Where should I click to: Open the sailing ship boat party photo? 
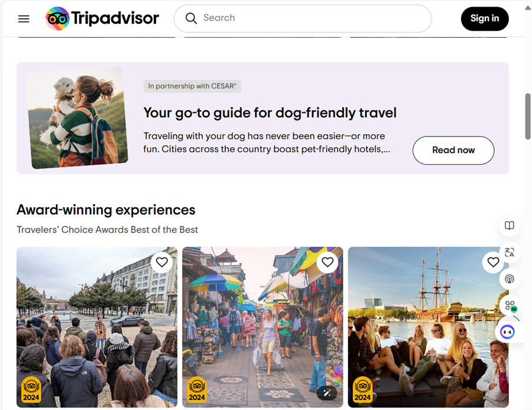coord(428,327)
